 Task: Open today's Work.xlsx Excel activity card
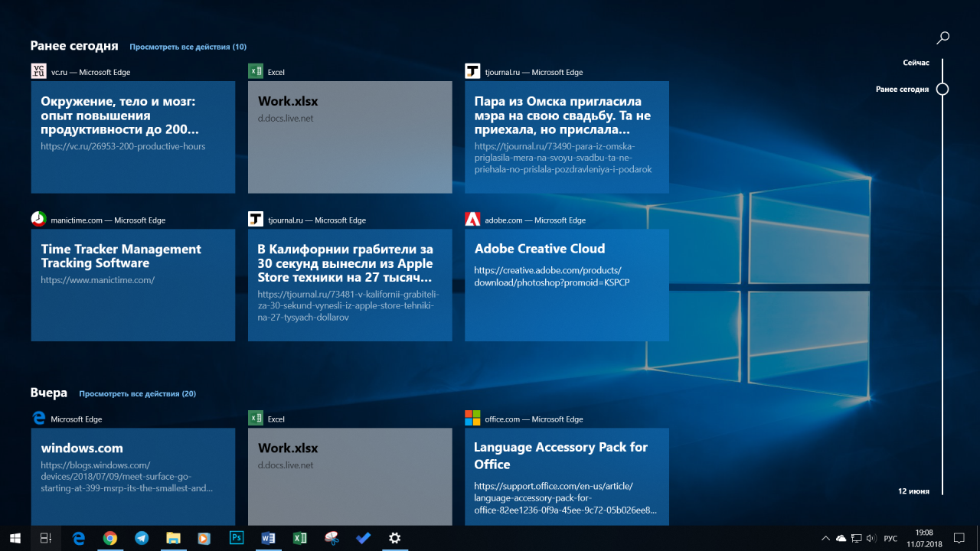(x=350, y=137)
